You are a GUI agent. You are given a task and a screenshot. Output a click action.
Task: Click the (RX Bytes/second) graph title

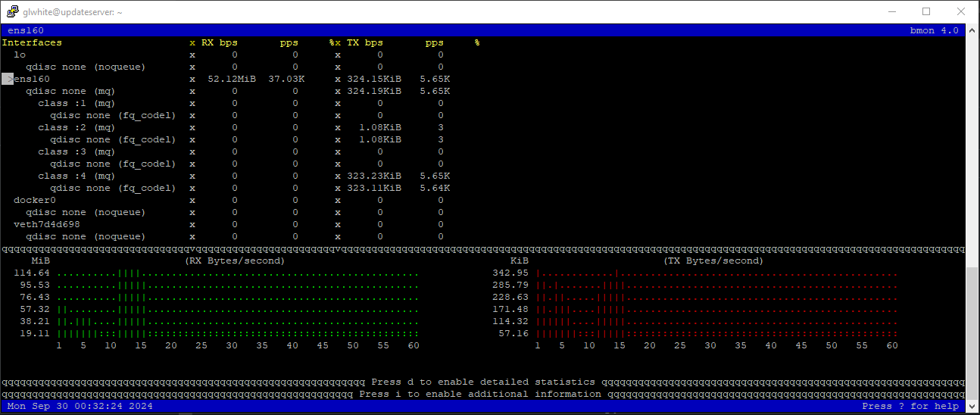(x=235, y=261)
